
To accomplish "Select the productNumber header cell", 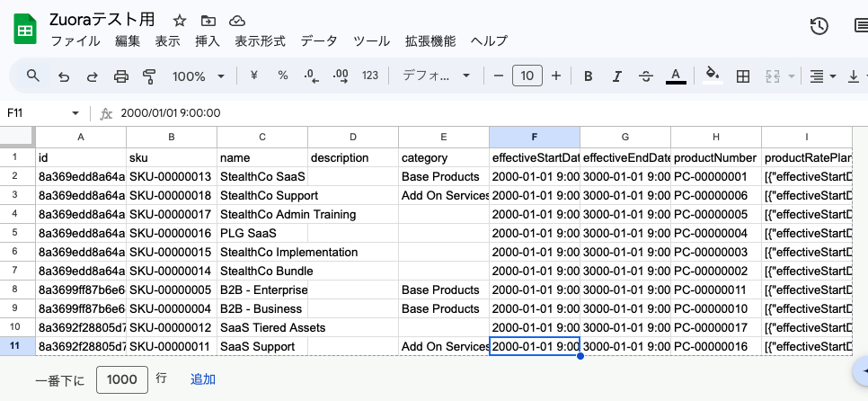I will coord(716,158).
